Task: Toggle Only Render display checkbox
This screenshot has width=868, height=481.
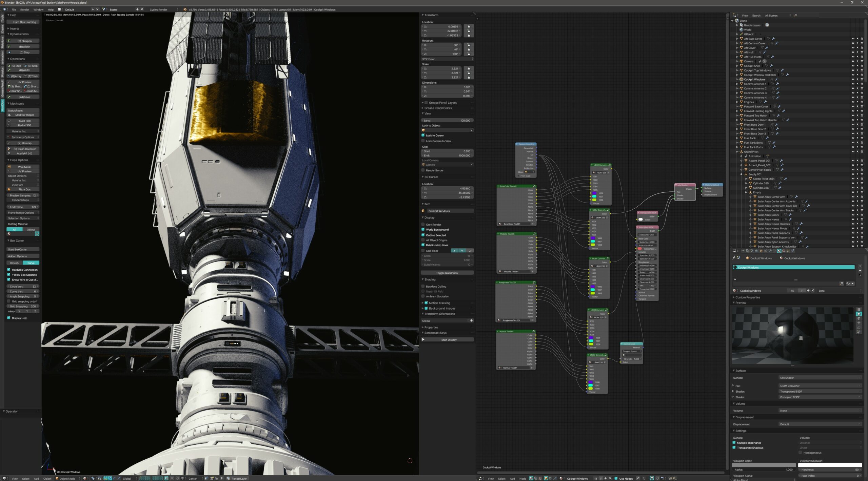Action: tap(423, 225)
